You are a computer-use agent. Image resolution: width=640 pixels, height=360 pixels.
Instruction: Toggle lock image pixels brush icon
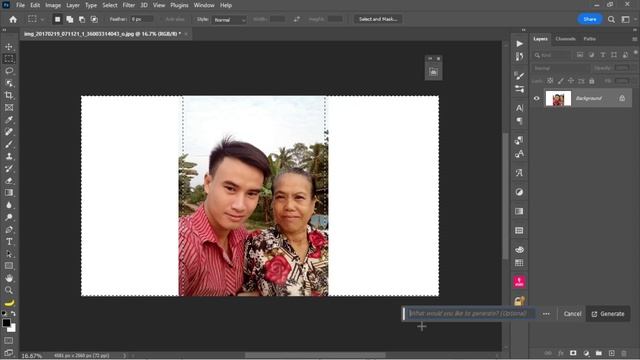point(560,81)
